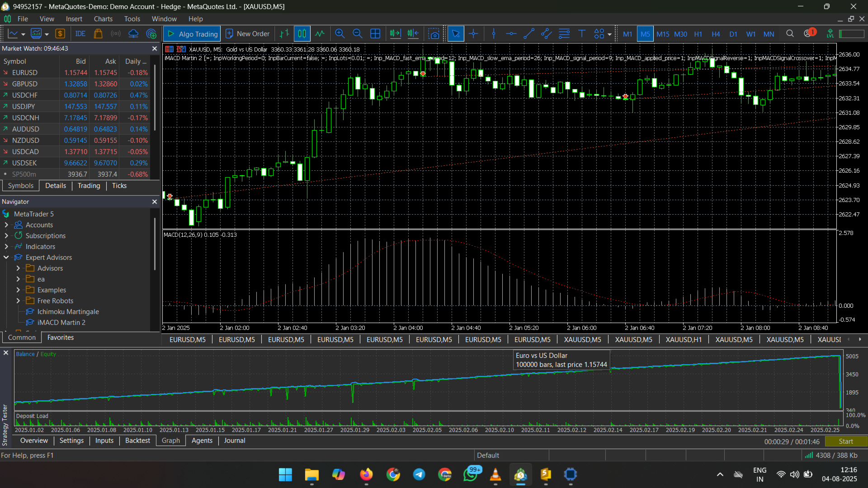Viewport: 868px width, 488px height.
Task: Tile chart windows with grid icon
Action: point(375,34)
